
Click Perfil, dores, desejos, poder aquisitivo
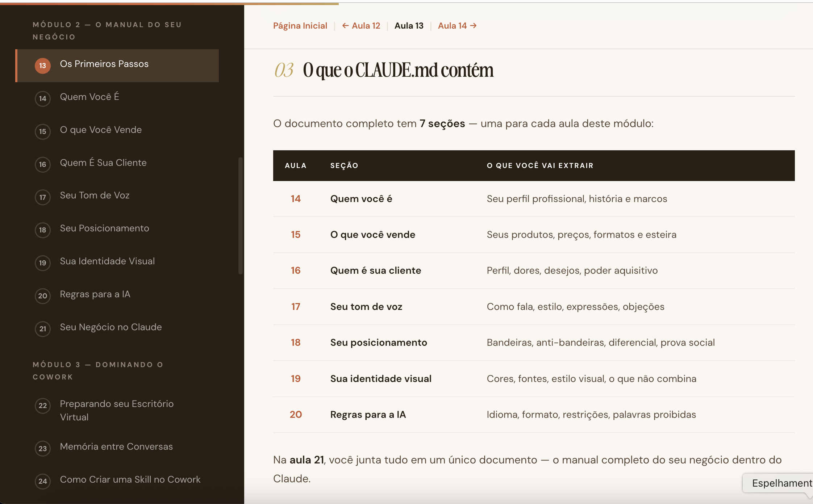click(572, 270)
